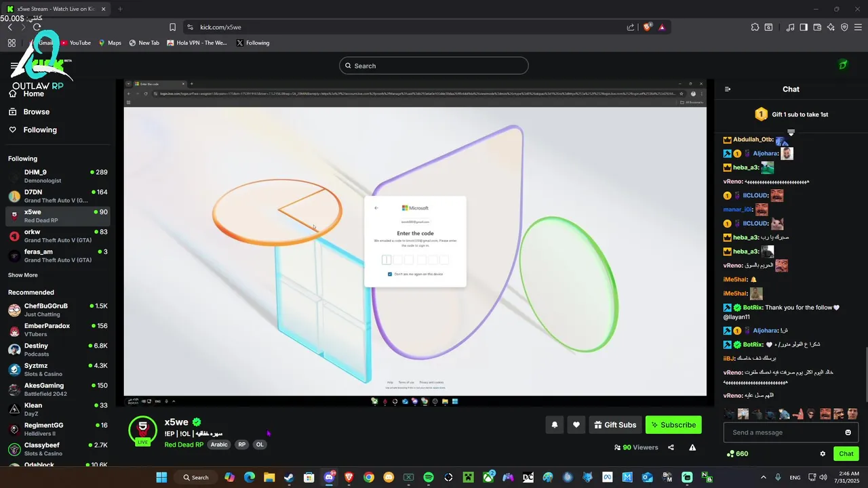Click the Kick search field

[x=434, y=66]
